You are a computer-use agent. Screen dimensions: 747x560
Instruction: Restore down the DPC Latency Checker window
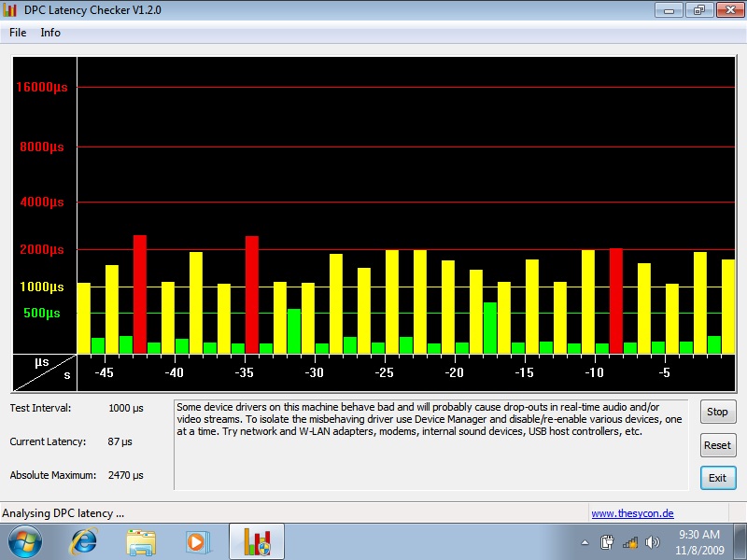(x=698, y=9)
